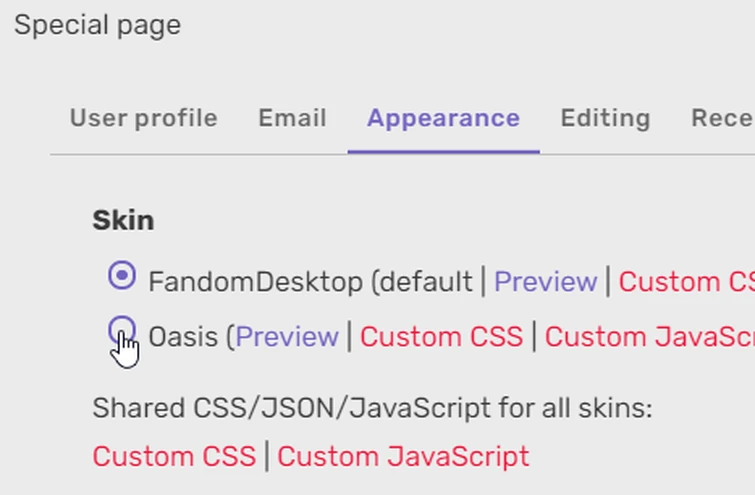Open Custom CSS link on FandomDesktop row
Screen dimensions: 755x495
point(686,282)
